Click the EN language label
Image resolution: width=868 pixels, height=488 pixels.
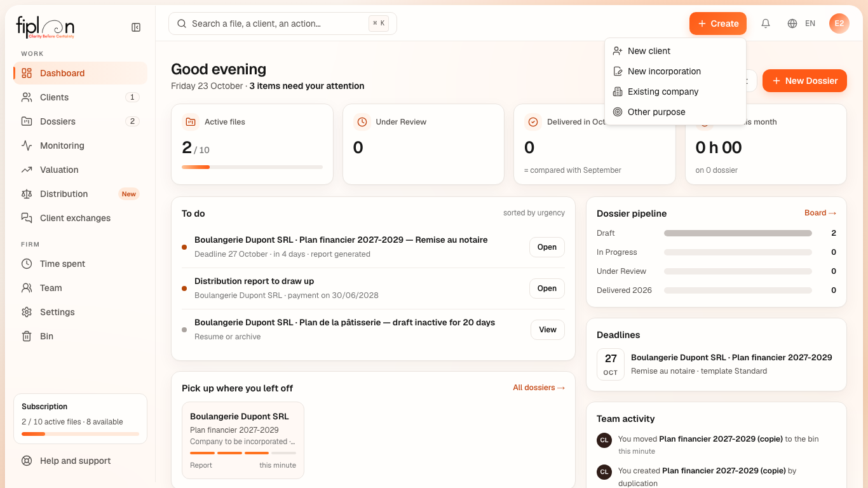pos(810,24)
